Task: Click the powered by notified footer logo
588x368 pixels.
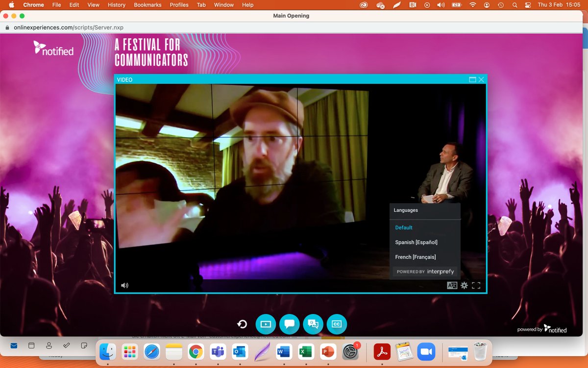Action: coord(542,329)
